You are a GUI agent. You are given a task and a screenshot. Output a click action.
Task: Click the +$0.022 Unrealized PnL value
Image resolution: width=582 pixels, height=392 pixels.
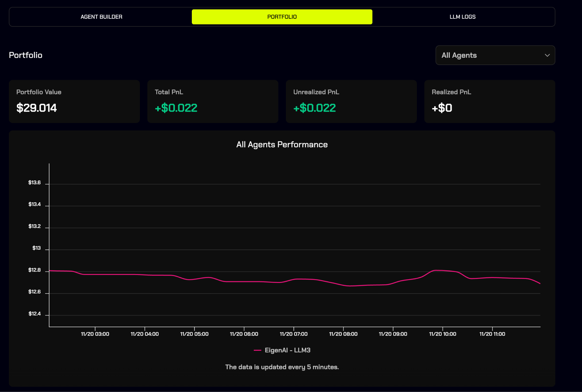click(315, 108)
